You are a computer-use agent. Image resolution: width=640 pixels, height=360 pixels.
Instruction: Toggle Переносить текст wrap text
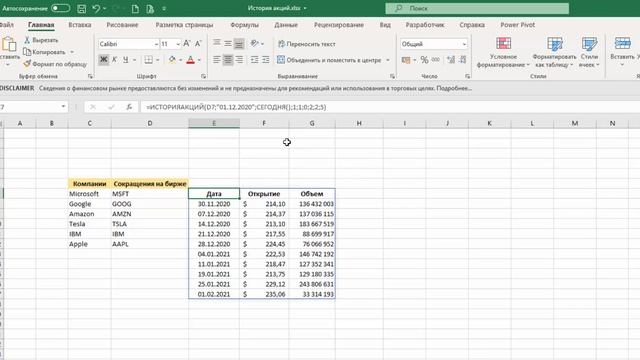307,44
